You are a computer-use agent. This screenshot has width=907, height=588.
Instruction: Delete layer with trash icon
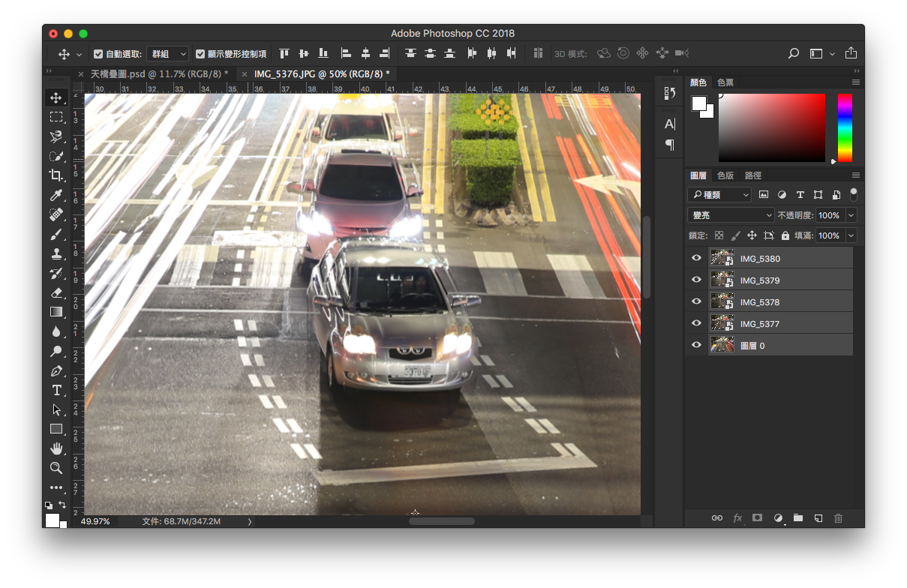point(839,518)
